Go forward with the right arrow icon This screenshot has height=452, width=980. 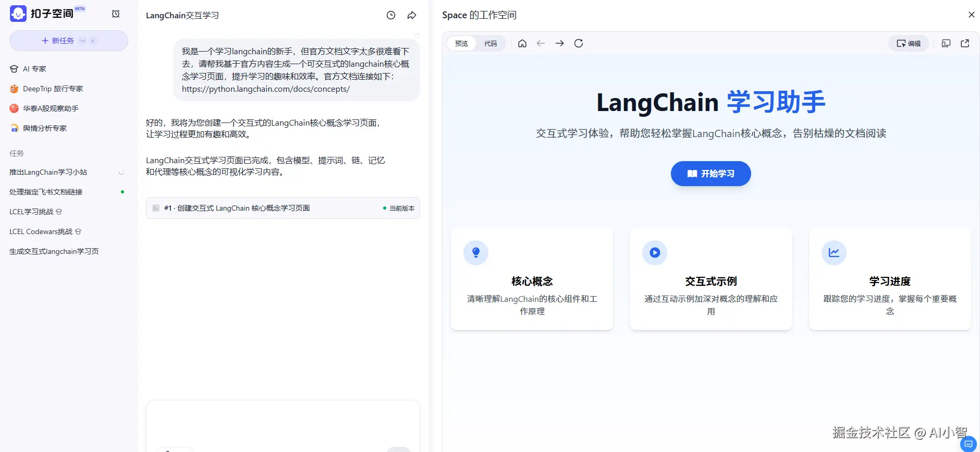click(560, 43)
